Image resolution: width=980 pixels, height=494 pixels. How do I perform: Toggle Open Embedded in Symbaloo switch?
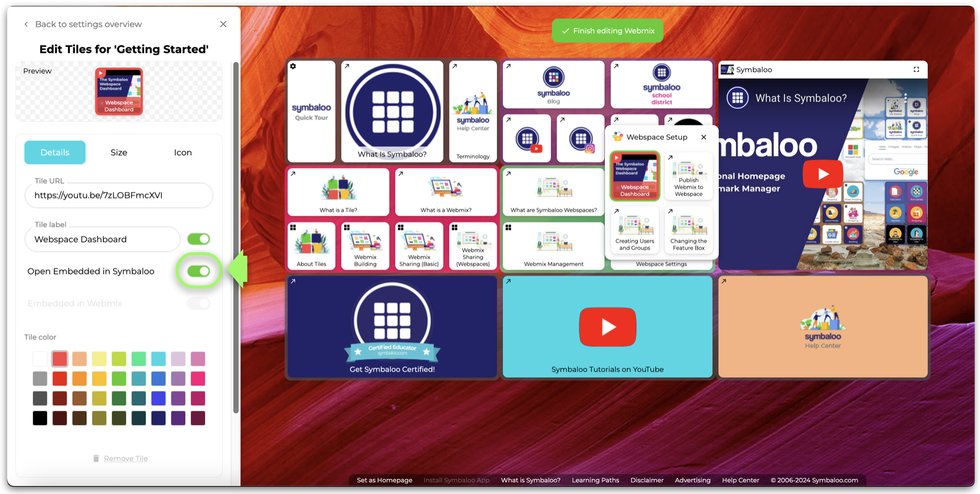(199, 271)
